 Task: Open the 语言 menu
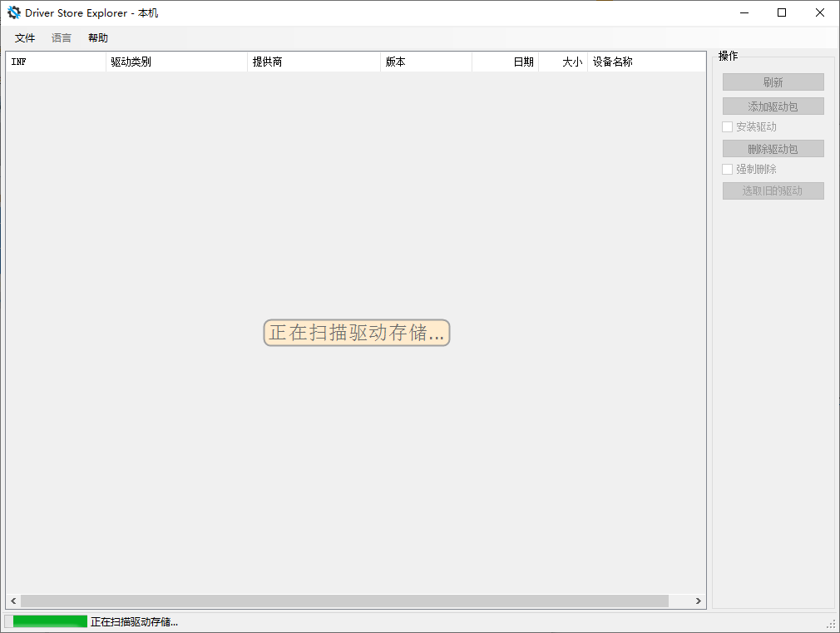pyautogui.click(x=62, y=38)
